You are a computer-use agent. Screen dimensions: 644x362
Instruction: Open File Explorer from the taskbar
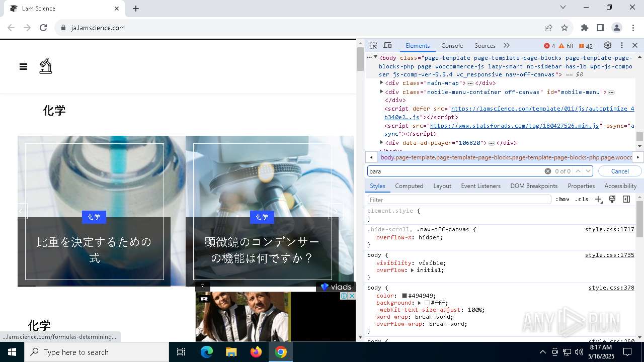click(x=231, y=352)
